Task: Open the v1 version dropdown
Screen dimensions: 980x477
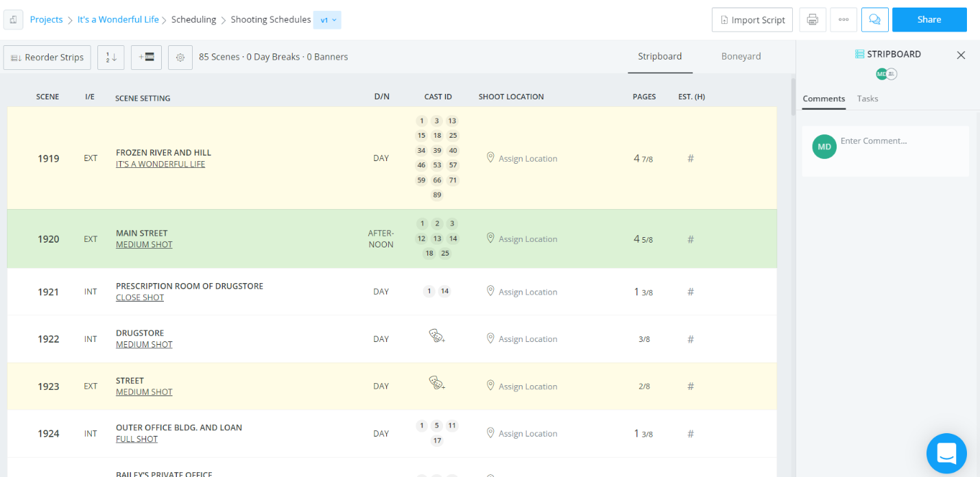Action: pos(327,20)
